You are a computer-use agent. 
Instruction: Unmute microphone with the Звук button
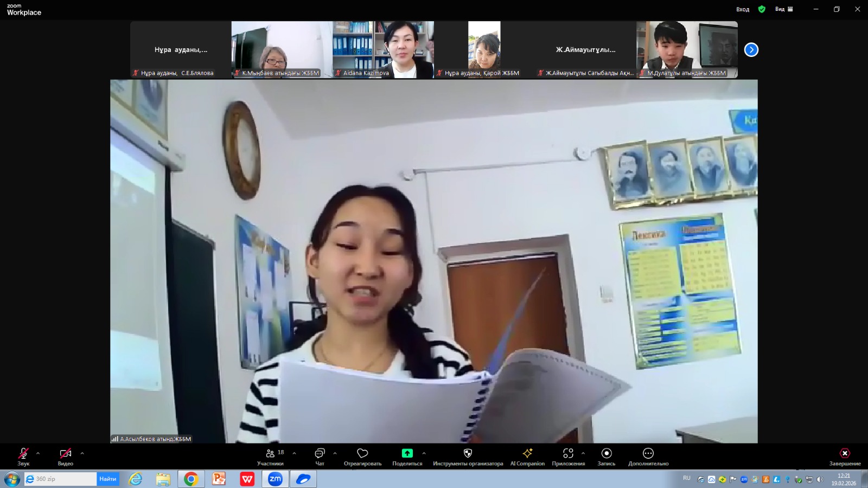coord(23,455)
